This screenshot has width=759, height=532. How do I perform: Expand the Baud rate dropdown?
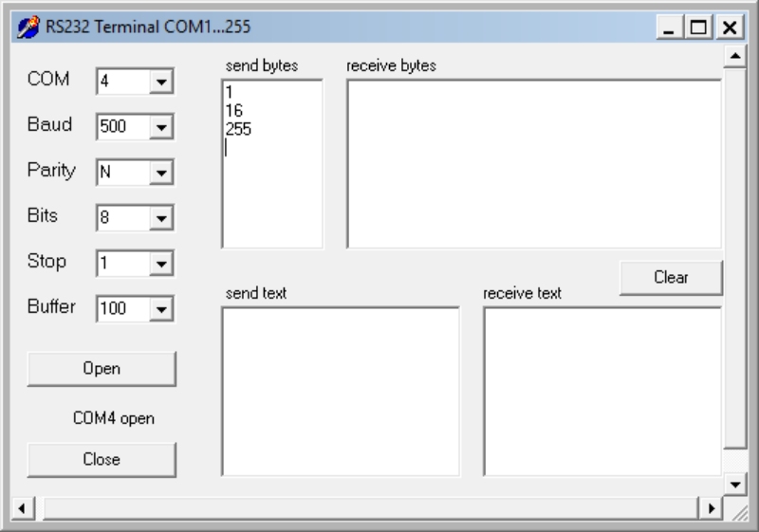pos(161,127)
